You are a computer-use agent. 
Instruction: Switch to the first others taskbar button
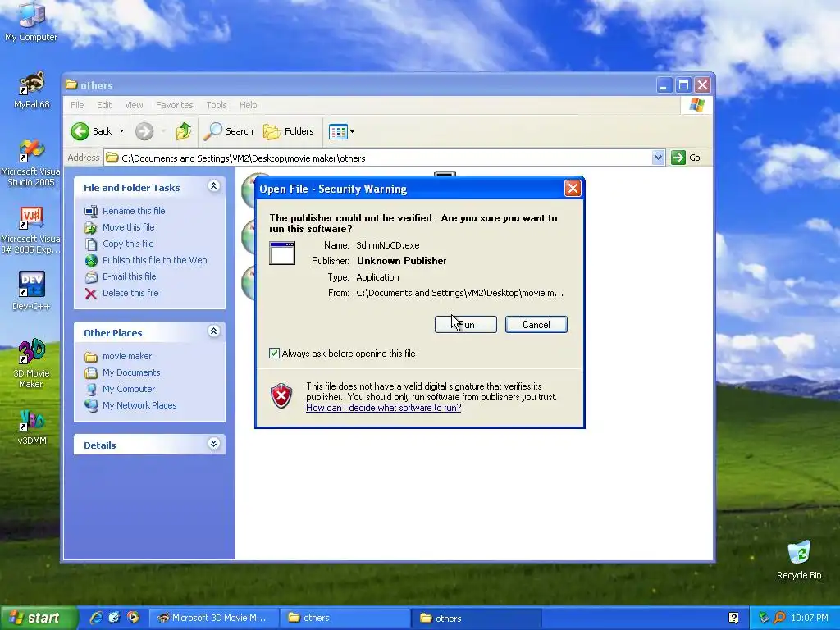(345, 619)
